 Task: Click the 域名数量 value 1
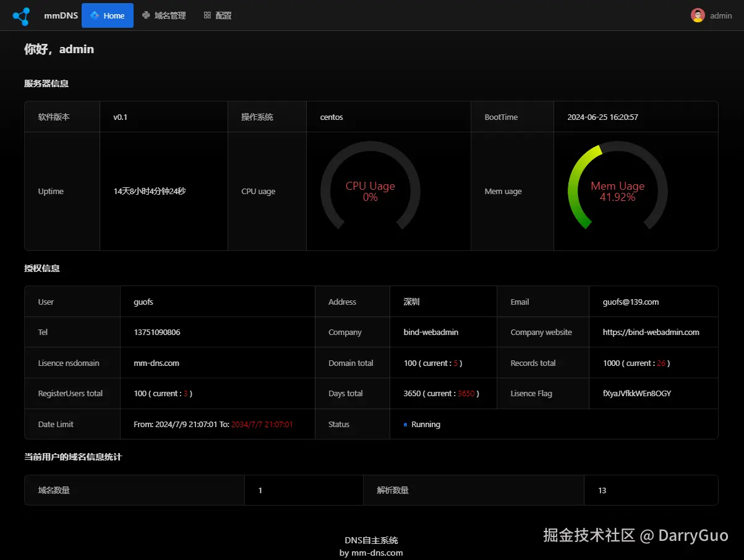coord(260,490)
